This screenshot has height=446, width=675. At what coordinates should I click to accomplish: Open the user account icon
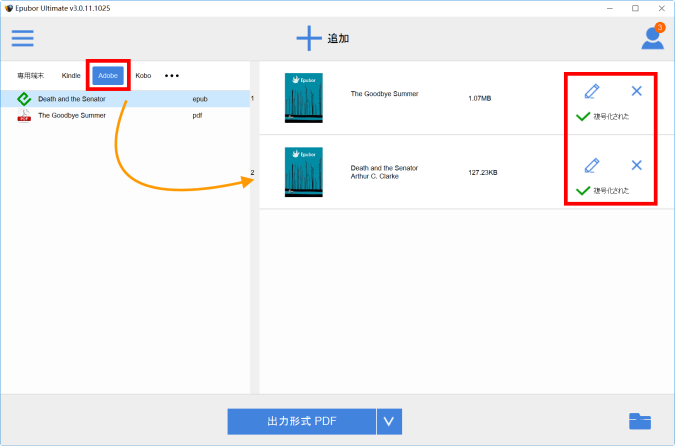[x=652, y=39]
